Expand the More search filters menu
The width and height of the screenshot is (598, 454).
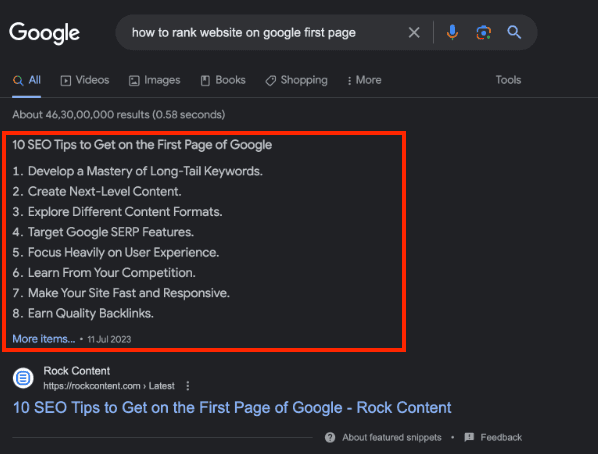pos(364,80)
